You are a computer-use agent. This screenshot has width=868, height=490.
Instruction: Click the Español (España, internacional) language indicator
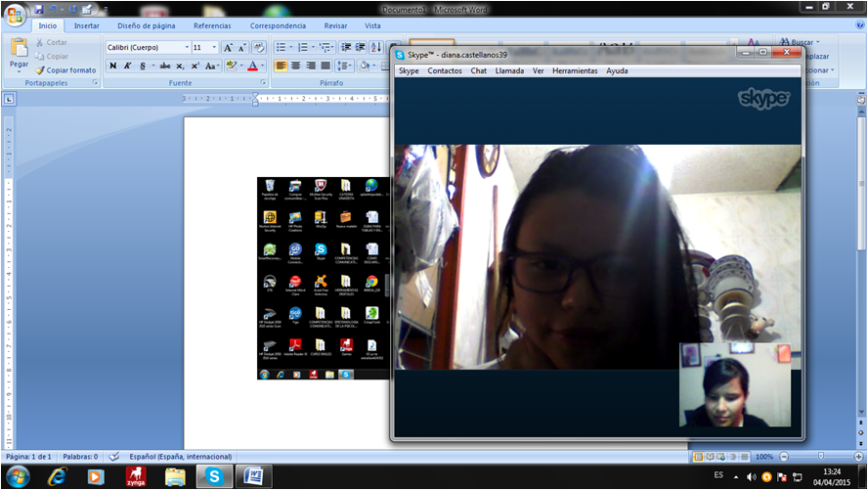pyautogui.click(x=181, y=457)
